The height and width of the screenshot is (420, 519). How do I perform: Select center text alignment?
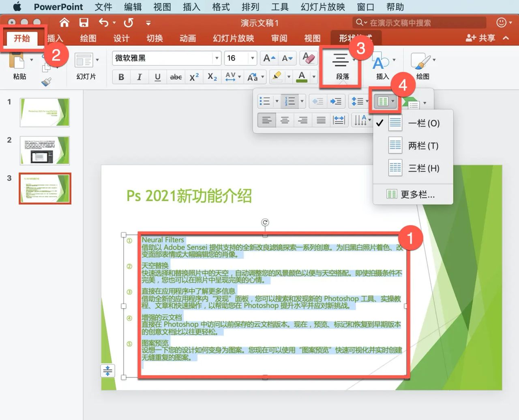point(285,120)
